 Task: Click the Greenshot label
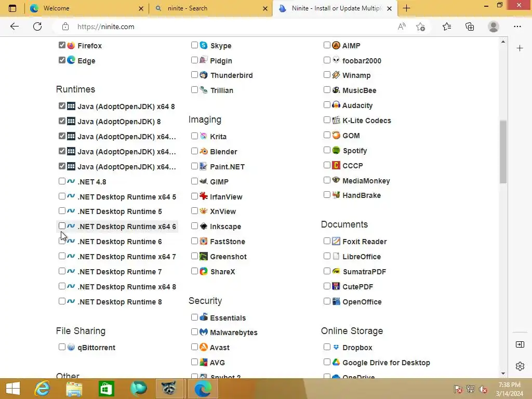(x=229, y=257)
